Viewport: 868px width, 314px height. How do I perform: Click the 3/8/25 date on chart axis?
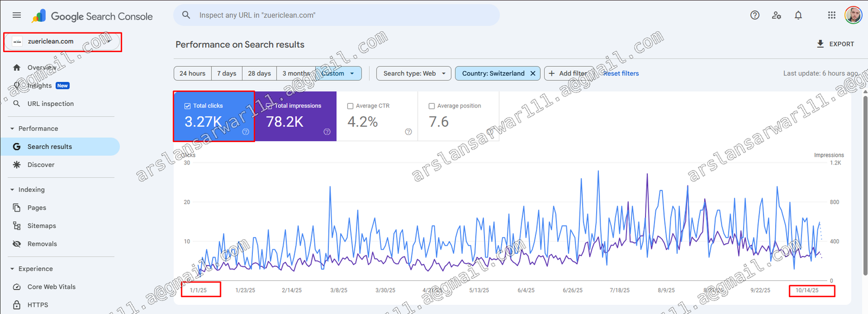pos(339,291)
